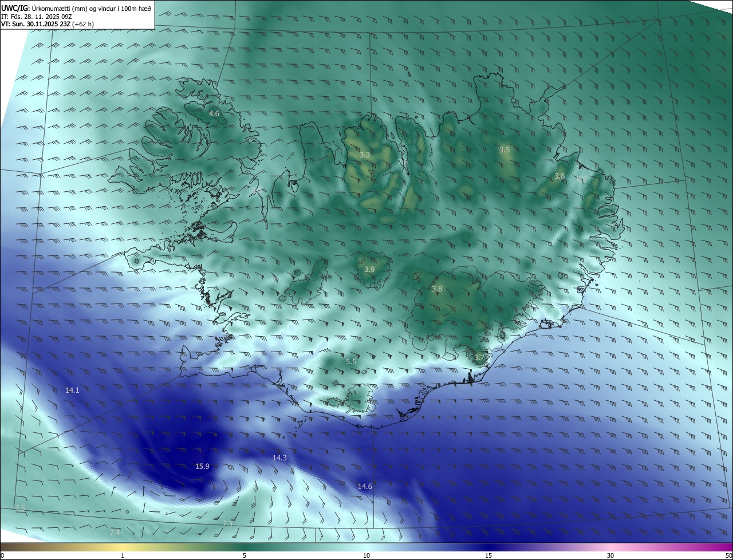
Task: Click the map value label 8.2
Action: (x=582, y=179)
